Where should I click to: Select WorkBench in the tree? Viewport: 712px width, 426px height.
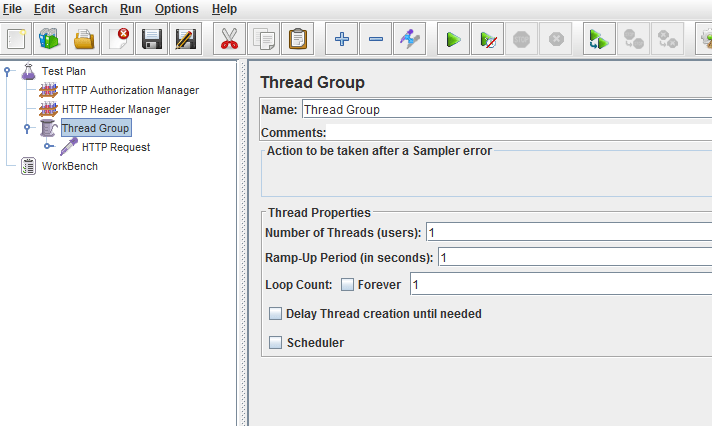(69, 166)
